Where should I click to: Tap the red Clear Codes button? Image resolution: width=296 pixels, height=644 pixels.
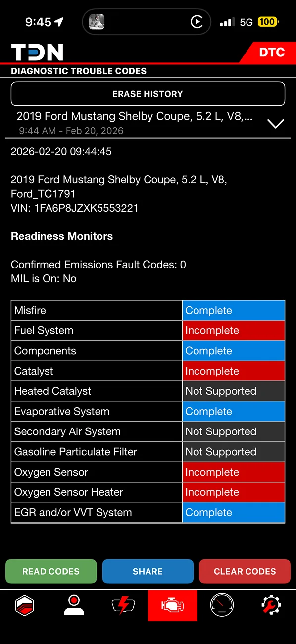245,571
